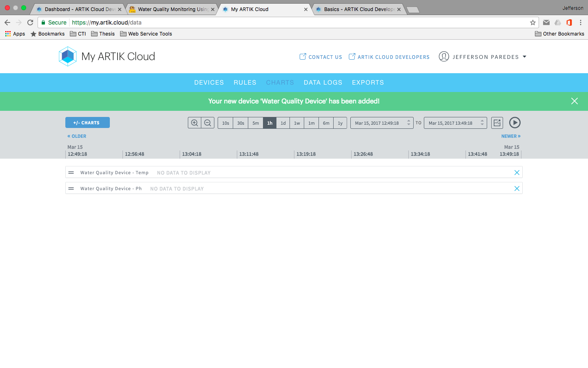The width and height of the screenshot is (588, 368).
Task: Close the Dashboard - ARTIK Cloud tab
Action: click(x=120, y=9)
